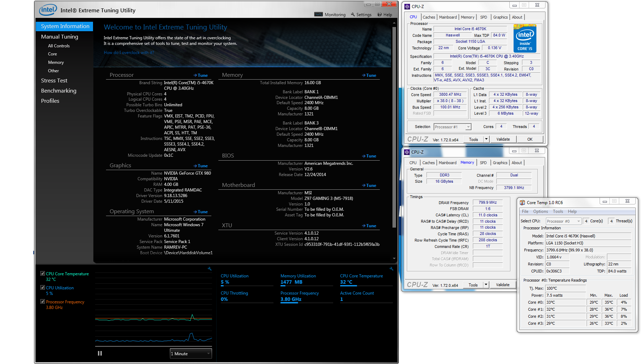This screenshot has height=364, width=641.
Task: Open the Tools dropdown arrow in top CPU-Z window
Action: pos(486,139)
